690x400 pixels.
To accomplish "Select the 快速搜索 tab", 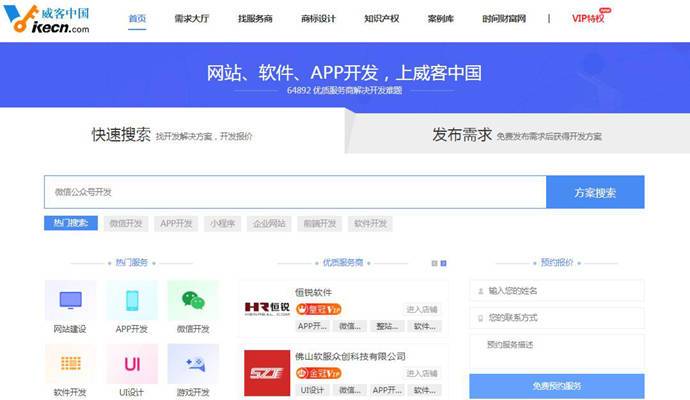I will tap(121, 134).
